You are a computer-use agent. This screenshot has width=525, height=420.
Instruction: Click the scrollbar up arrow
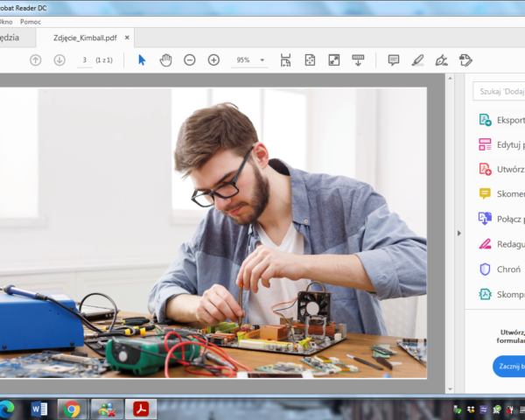[x=450, y=79]
